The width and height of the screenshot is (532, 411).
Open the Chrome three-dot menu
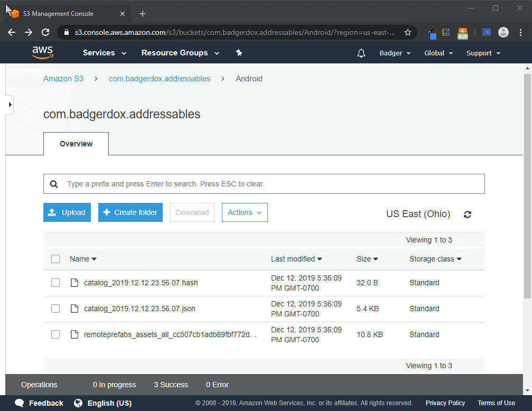(x=520, y=32)
